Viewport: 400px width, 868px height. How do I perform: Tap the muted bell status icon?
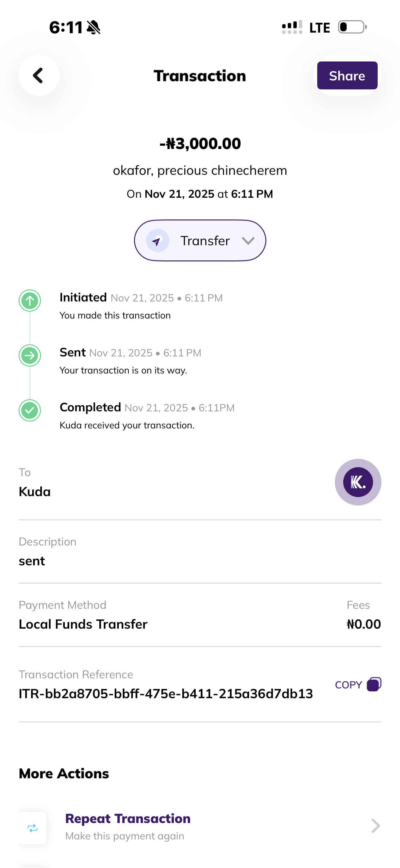[94, 27]
